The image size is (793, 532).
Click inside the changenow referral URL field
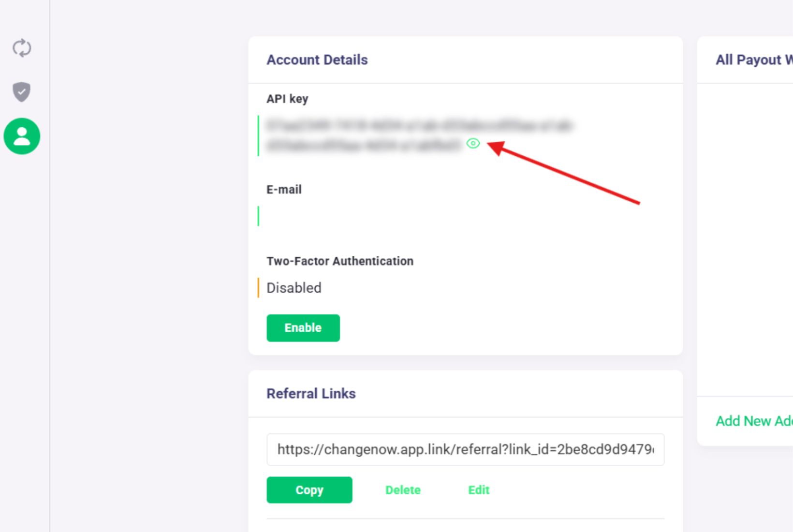(x=465, y=449)
